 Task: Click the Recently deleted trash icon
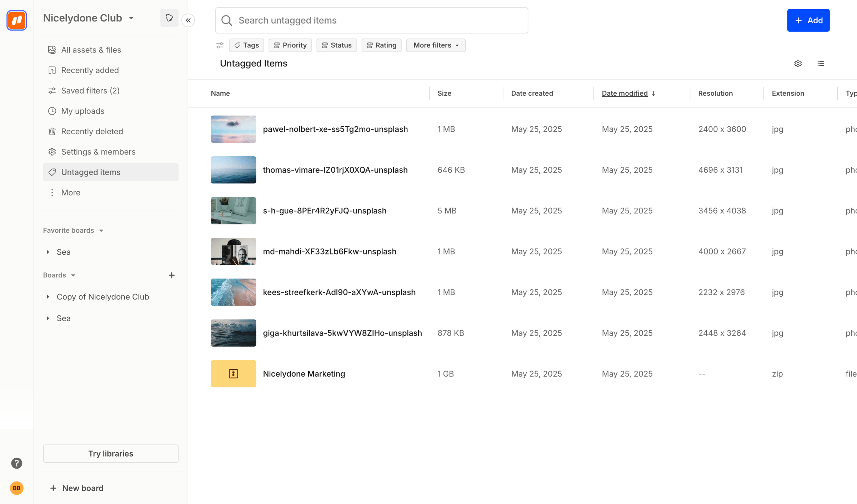click(x=52, y=131)
